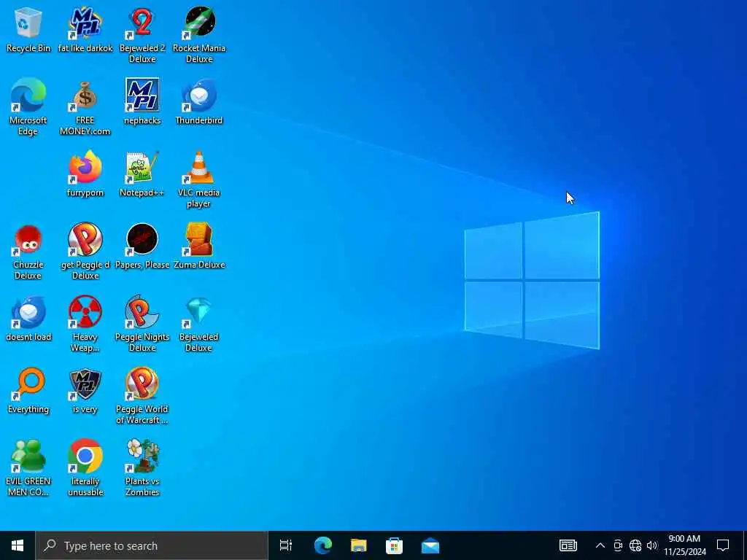Select the FREE MONEY.com shortcut
Screen dimensions: 747x560
pyautogui.click(x=85, y=107)
